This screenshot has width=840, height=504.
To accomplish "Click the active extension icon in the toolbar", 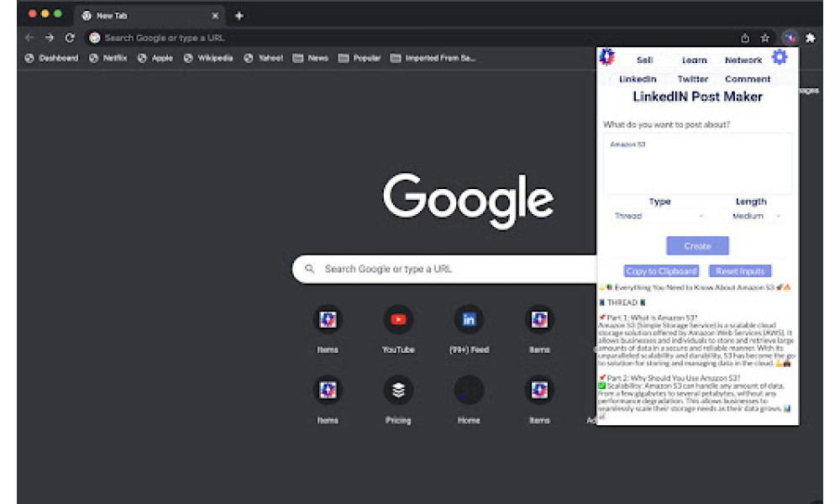I will tap(790, 38).
